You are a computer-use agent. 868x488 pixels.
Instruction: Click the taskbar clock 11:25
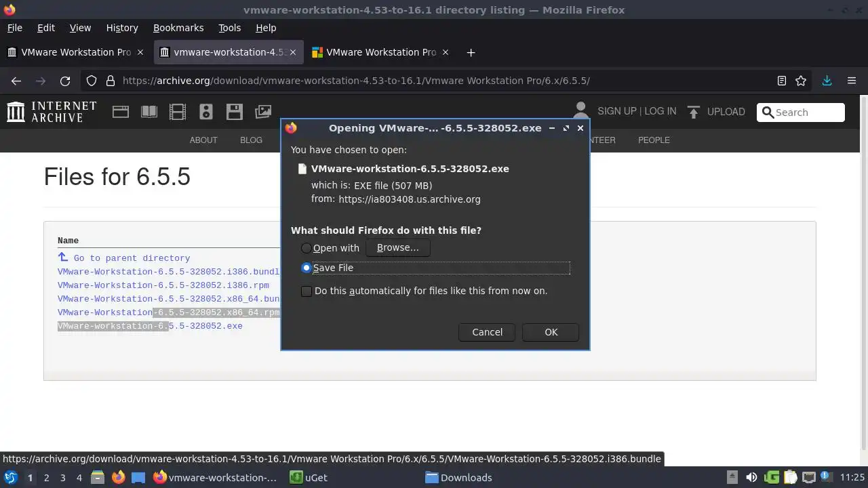(852, 477)
